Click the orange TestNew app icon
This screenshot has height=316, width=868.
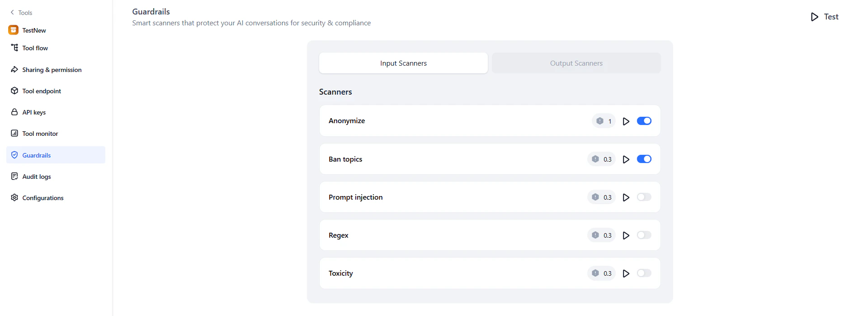14,30
